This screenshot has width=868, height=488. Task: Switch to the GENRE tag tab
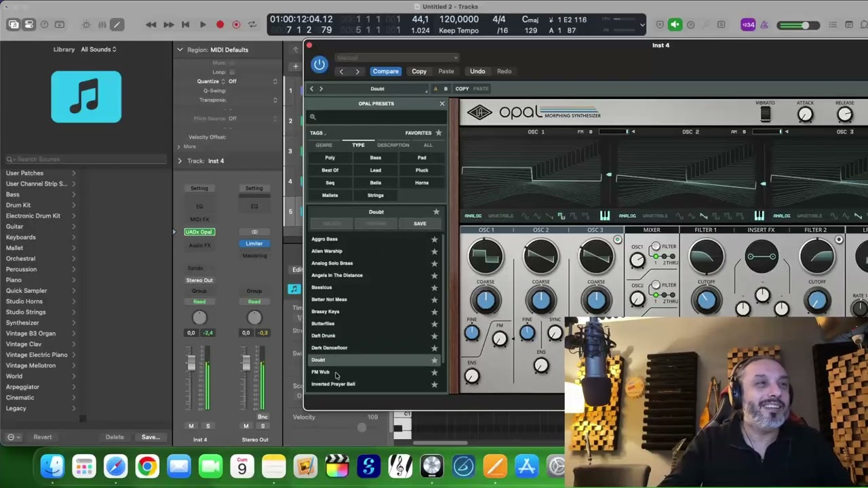click(x=323, y=145)
